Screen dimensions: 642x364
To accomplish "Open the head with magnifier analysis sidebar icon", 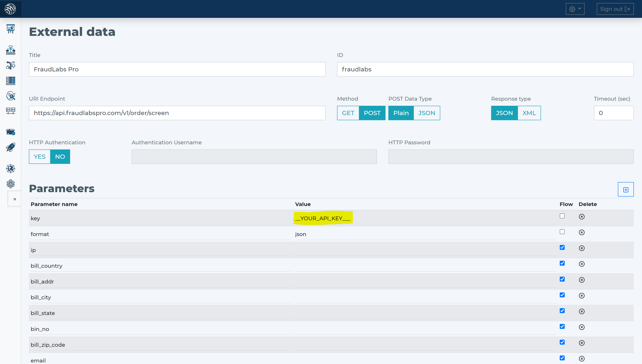I will pyautogui.click(x=10, y=96).
